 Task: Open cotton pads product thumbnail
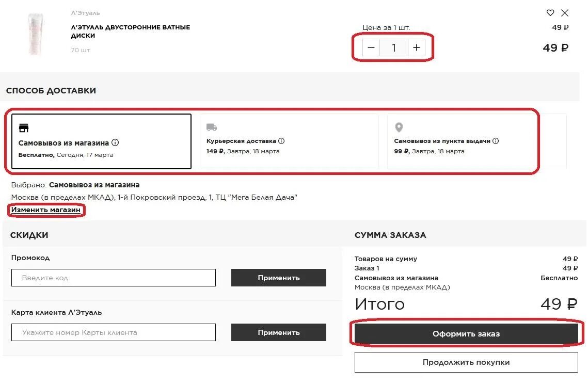[36, 34]
